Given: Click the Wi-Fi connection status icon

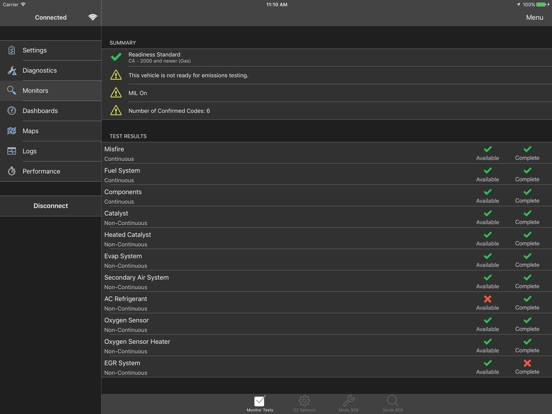Looking at the screenshot, I should [x=93, y=17].
